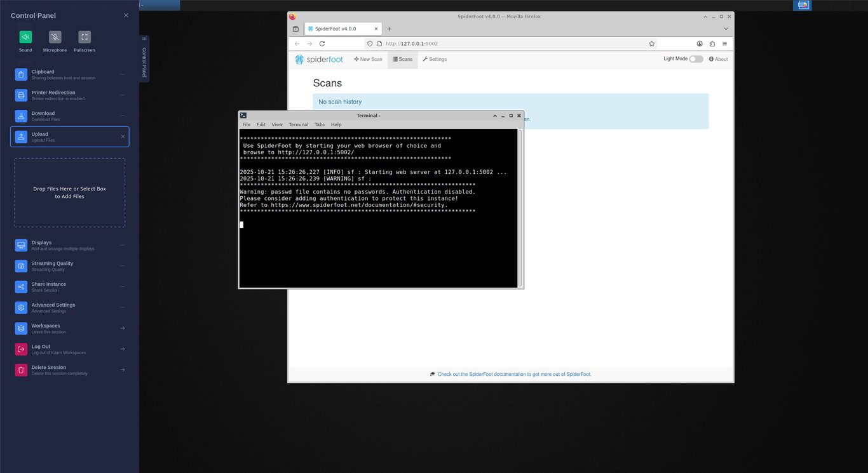Click the Download Files icon
Screen dimensions: 868x473
pos(21,116)
